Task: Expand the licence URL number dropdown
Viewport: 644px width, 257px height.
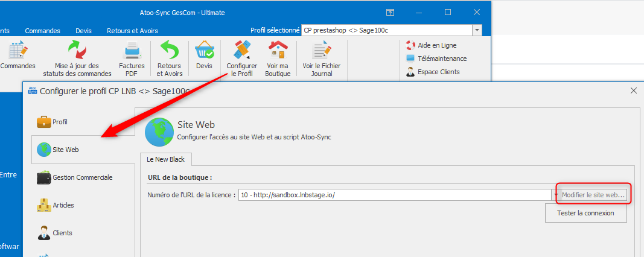Action: pos(556,195)
